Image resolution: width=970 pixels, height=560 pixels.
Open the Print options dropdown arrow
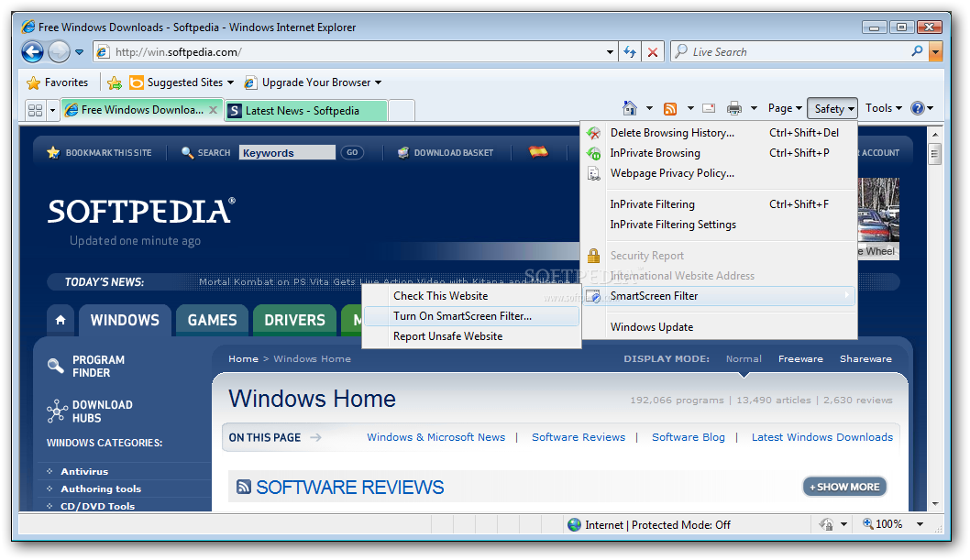click(755, 109)
